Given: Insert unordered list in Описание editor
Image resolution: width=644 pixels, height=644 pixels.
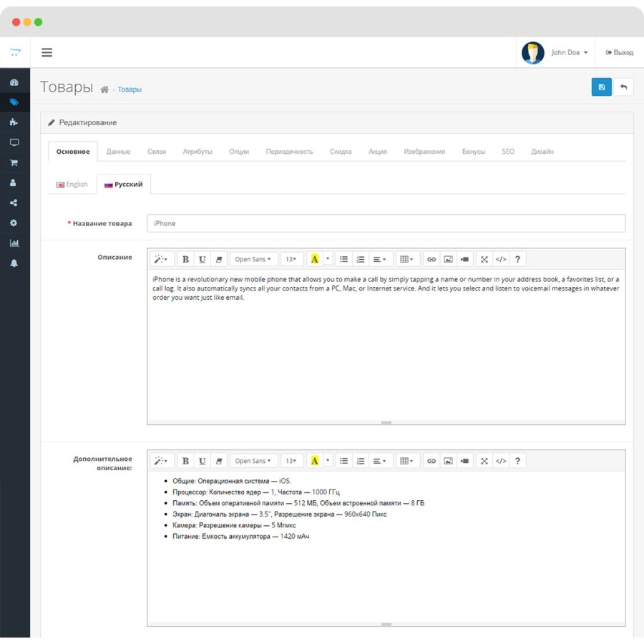Looking at the screenshot, I should 343,259.
